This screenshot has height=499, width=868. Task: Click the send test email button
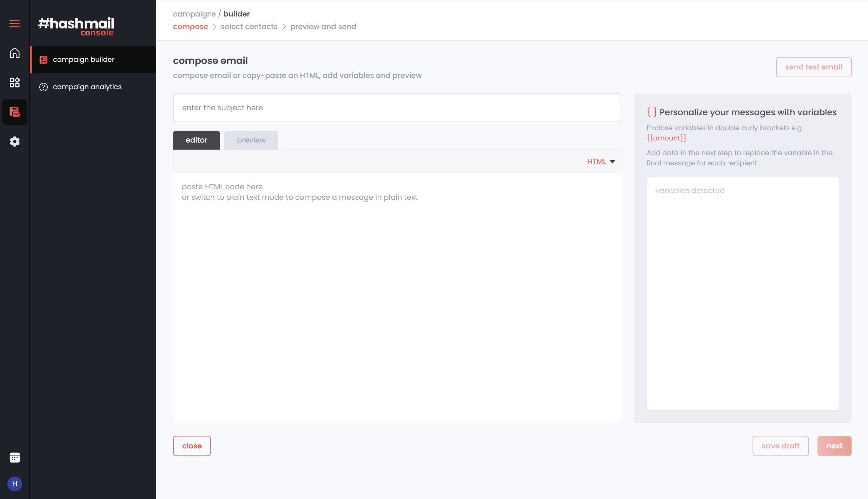point(813,67)
